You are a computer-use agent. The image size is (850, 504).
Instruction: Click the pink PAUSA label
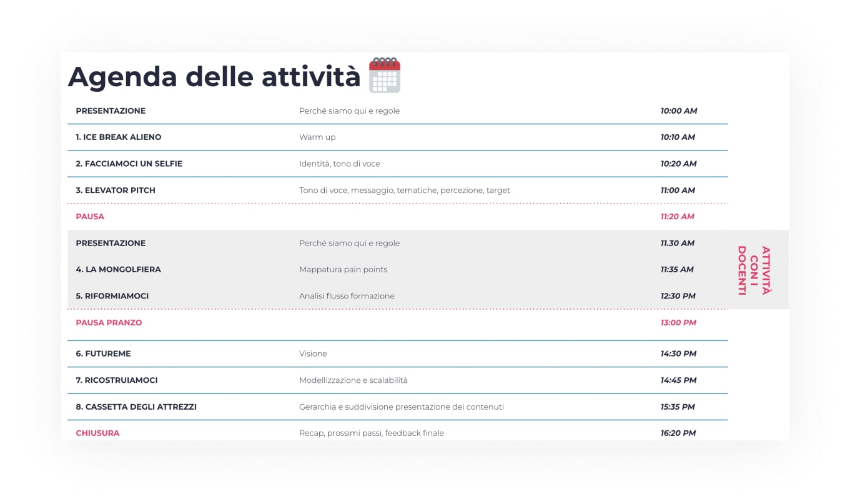pos(90,217)
